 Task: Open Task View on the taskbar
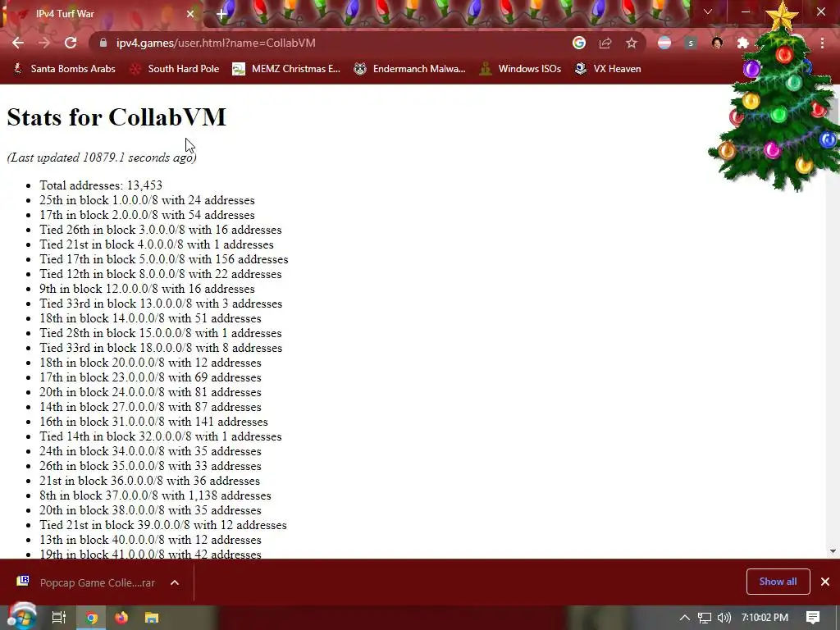(x=58, y=618)
